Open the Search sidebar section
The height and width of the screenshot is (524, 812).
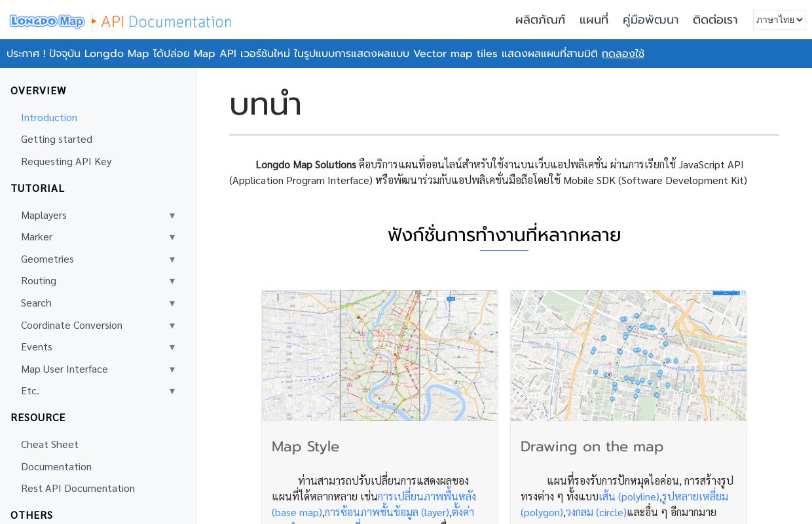[36, 303]
